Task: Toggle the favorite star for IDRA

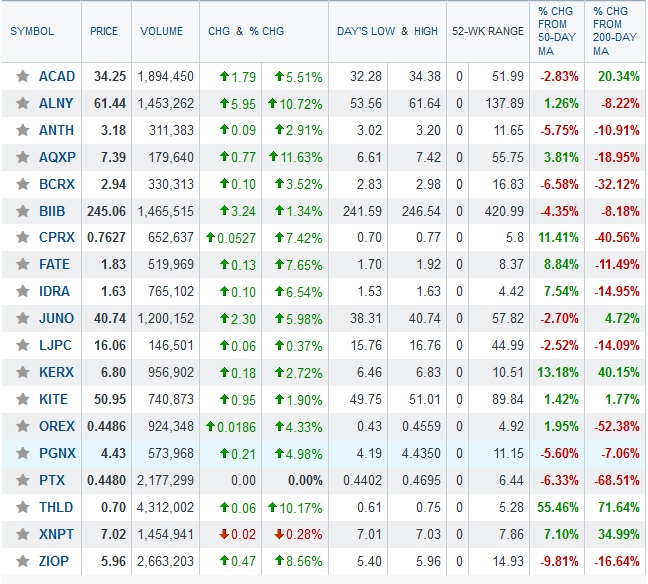Action: click(23, 291)
